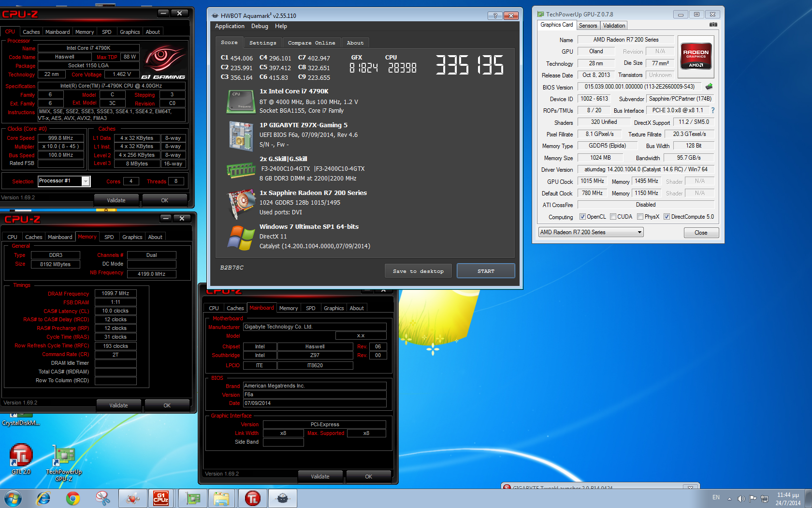Image resolution: width=812 pixels, height=508 pixels.
Task: Click the G.Skill RAM stick image
Action: click(x=241, y=170)
